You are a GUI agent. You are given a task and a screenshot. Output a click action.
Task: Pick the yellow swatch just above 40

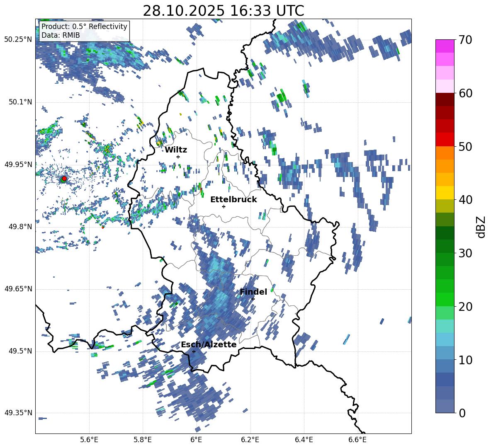(445, 193)
